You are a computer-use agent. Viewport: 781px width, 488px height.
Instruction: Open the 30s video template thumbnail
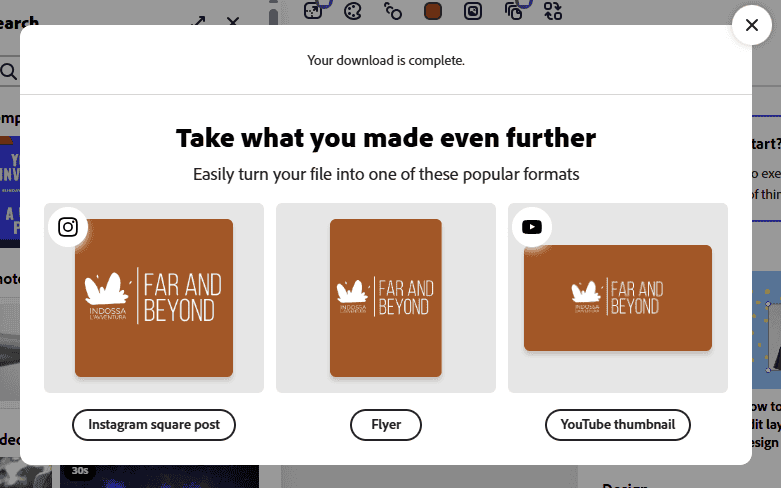click(158, 476)
